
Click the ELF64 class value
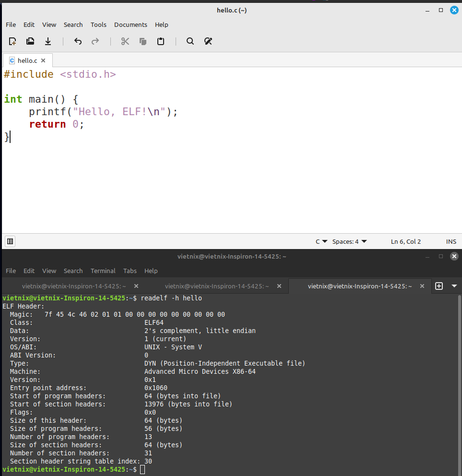154,323
